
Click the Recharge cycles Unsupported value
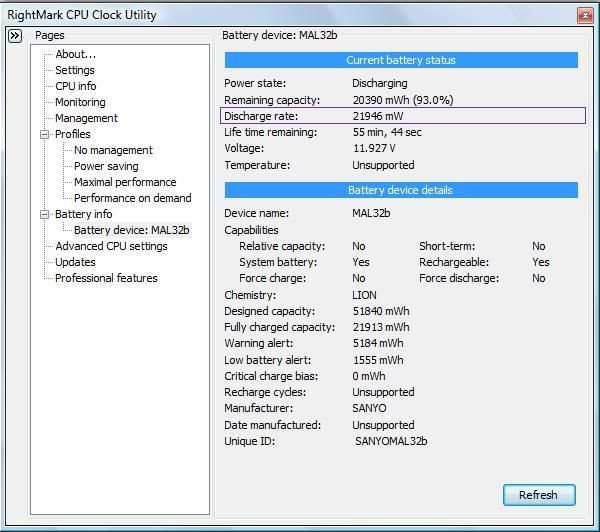tap(383, 392)
